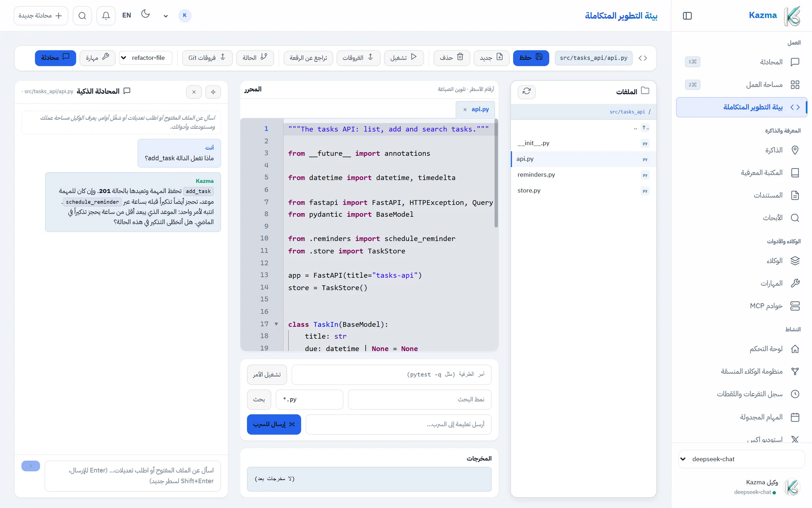The height and width of the screenshot is (508, 812).
Task: Toggle the sidebar panel icon
Action: (x=687, y=15)
